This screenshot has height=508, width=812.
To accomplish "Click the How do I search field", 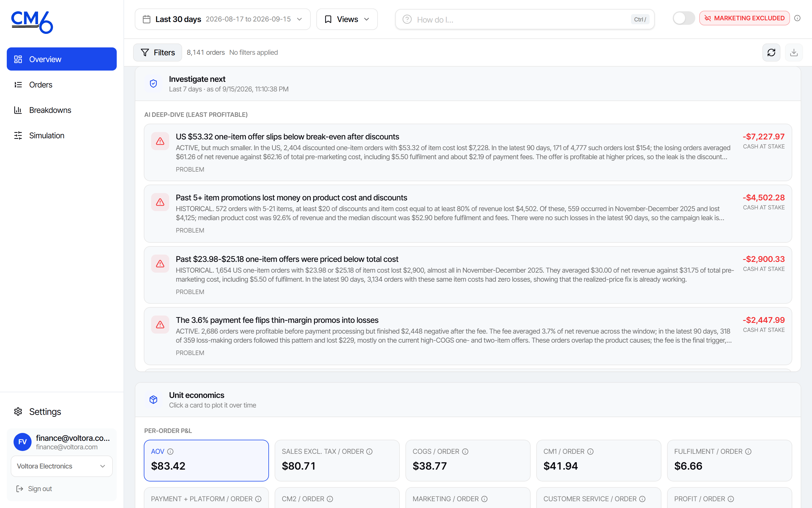I will click(x=524, y=19).
